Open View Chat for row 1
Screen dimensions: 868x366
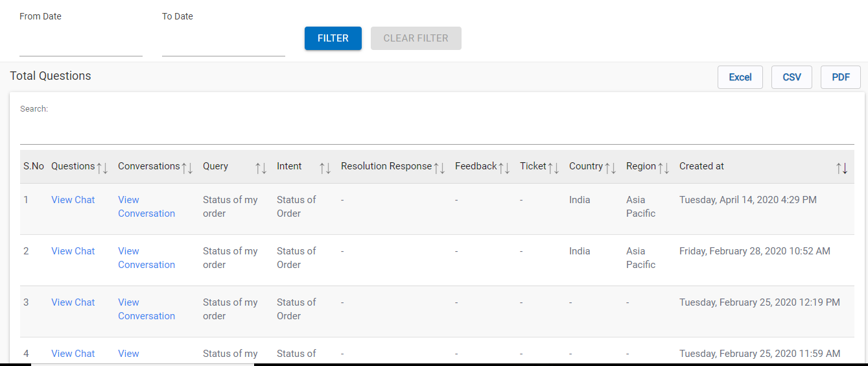pos(73,200)
